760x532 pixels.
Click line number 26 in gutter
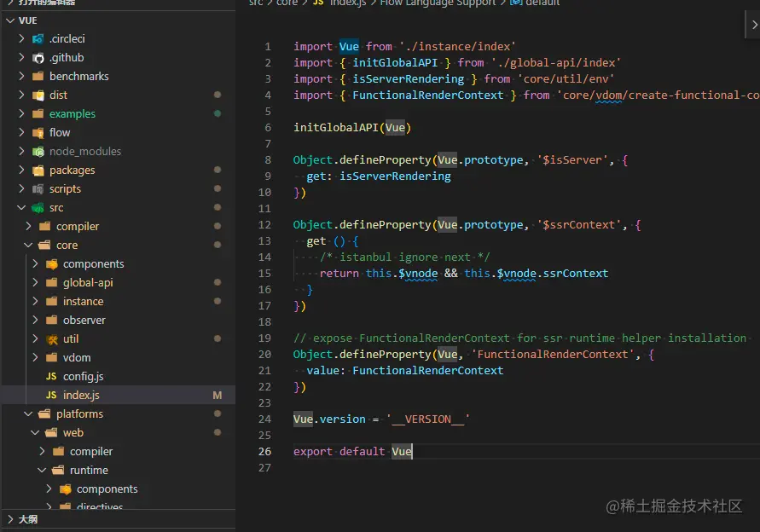tap(264, 452)
